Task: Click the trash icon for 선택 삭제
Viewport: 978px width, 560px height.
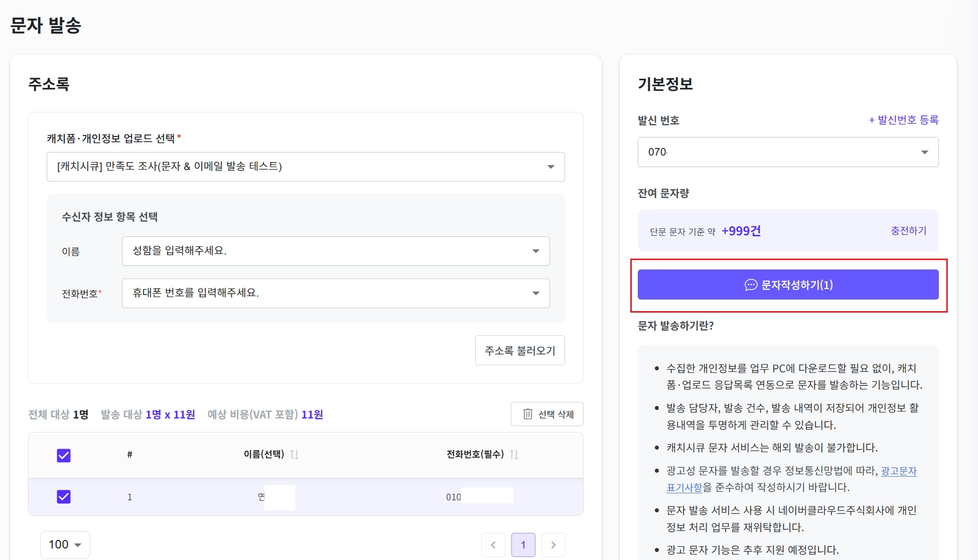Action: (x=527, y=414)
